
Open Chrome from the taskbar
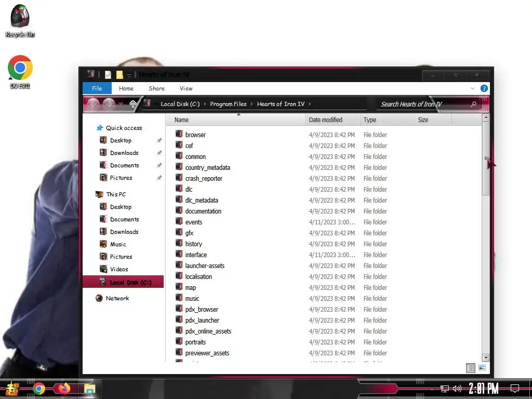point(38,389)
